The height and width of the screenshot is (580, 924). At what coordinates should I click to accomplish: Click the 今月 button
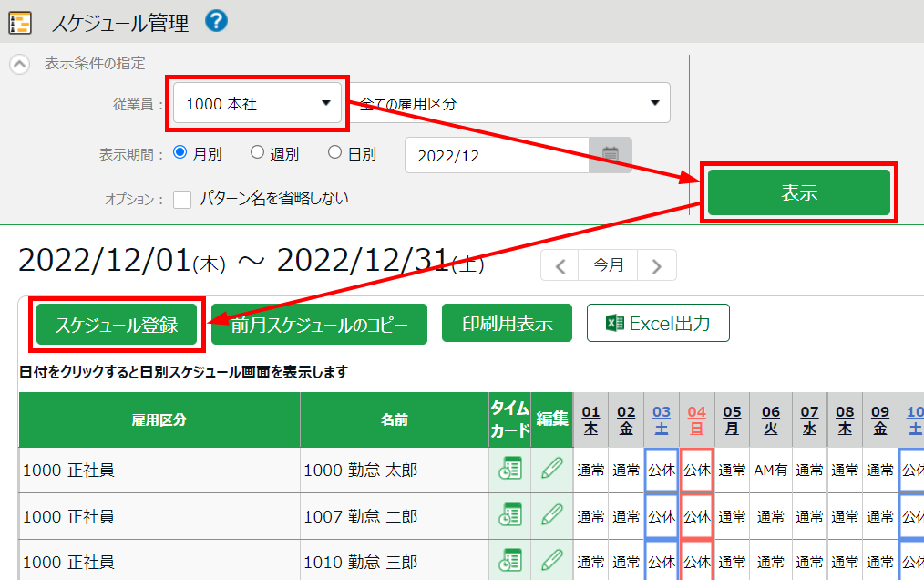click(x=609, y=266)
